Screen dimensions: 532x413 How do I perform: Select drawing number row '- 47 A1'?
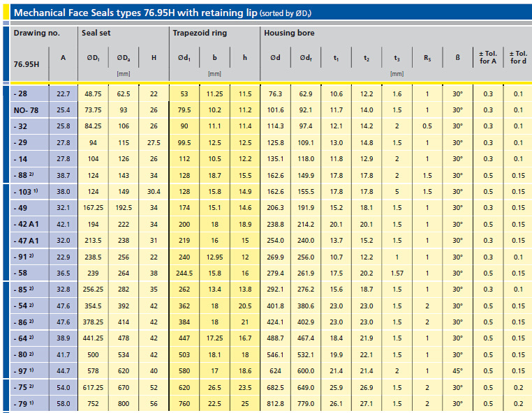26,241
